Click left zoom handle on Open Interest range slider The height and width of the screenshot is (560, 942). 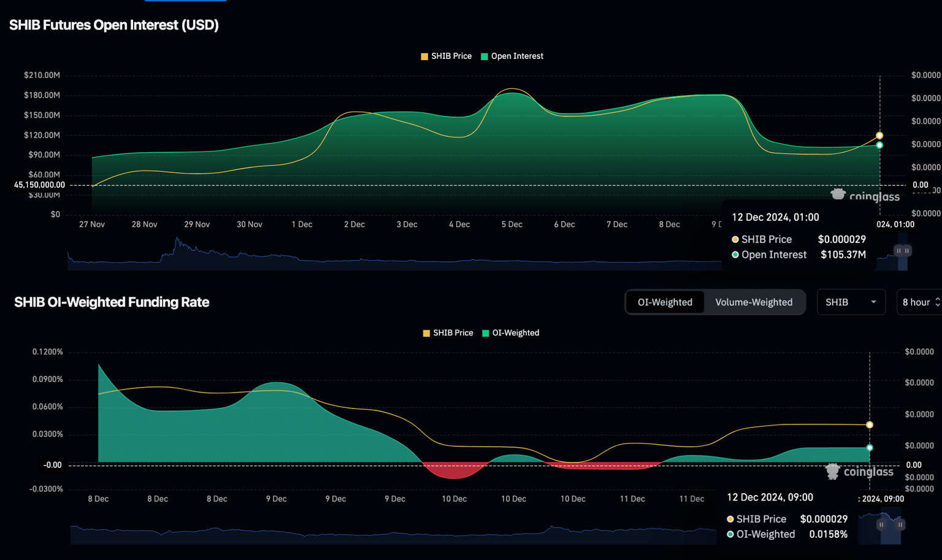pyautogui.click(x=898, y=251)
